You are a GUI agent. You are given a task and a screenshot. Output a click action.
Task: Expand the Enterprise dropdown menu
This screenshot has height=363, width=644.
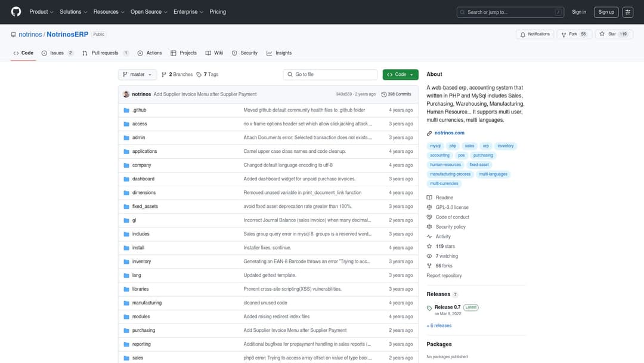[188, 12]
